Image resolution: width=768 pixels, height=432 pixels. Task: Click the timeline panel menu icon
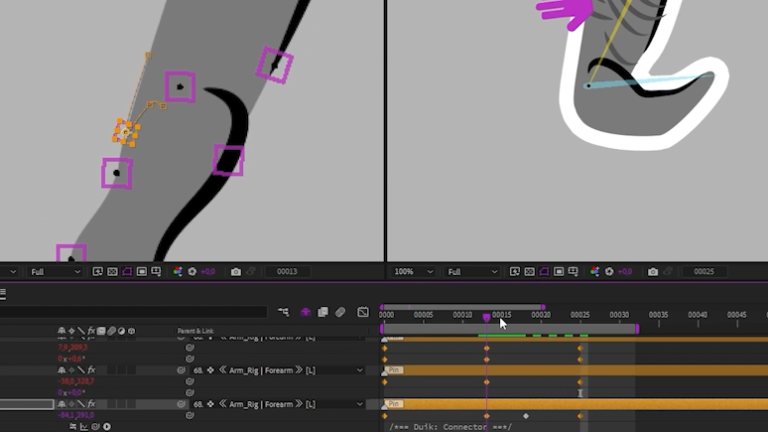[4, 294]
